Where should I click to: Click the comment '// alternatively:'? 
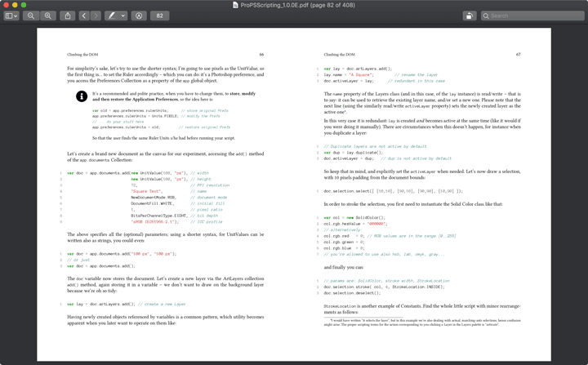coord(343,230)
